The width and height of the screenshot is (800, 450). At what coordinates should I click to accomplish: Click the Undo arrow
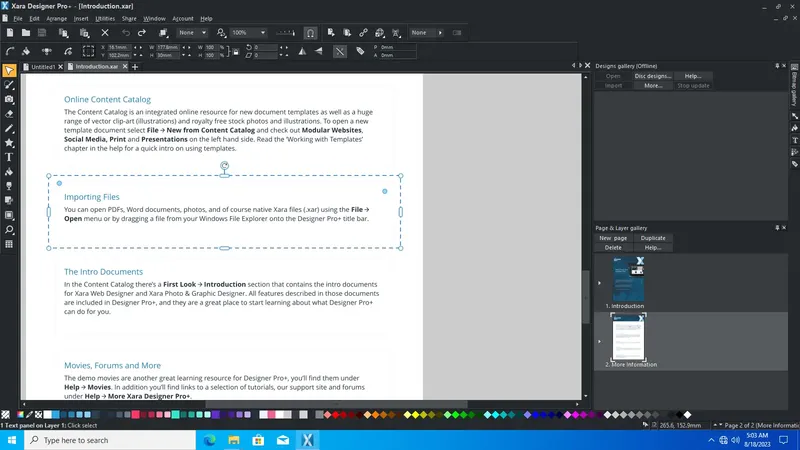coord(126,33)
